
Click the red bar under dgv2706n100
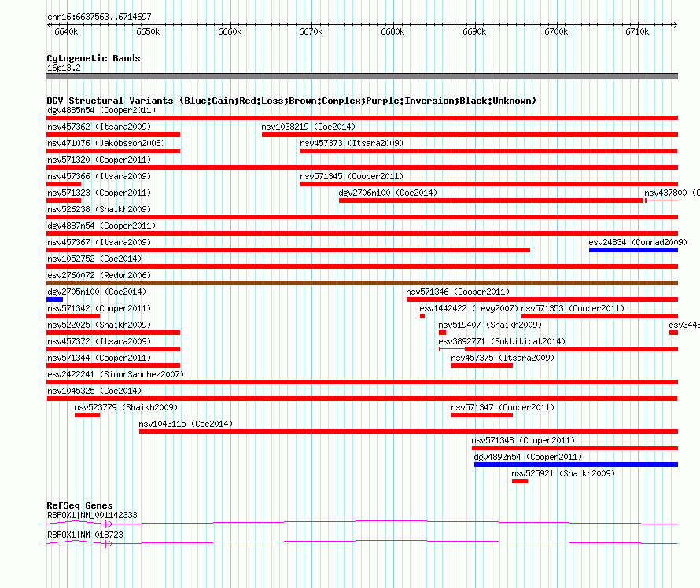coord(491,200)
